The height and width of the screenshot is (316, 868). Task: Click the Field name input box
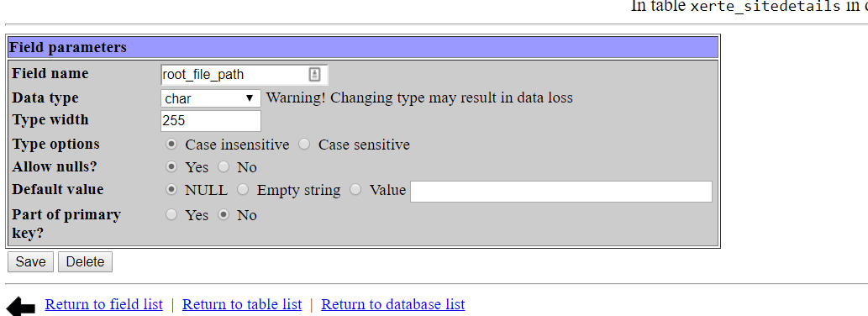[x=245, y=74]
